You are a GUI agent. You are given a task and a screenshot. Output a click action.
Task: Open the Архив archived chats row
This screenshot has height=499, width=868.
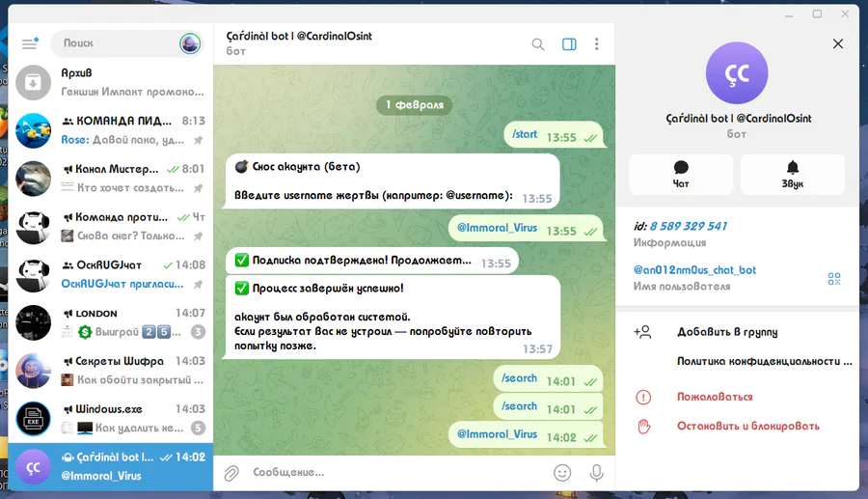click(111, 82)
